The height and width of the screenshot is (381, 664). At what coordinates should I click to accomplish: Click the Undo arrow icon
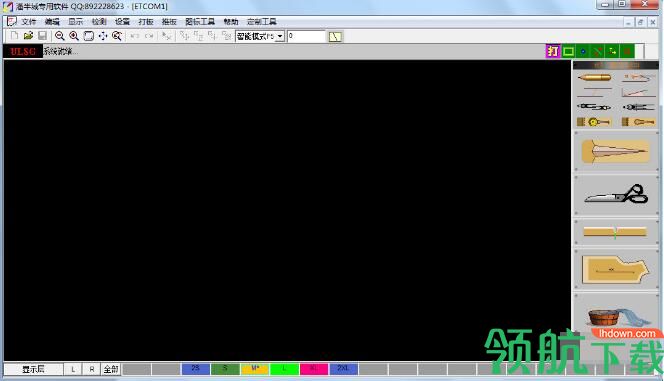(135, 36)
